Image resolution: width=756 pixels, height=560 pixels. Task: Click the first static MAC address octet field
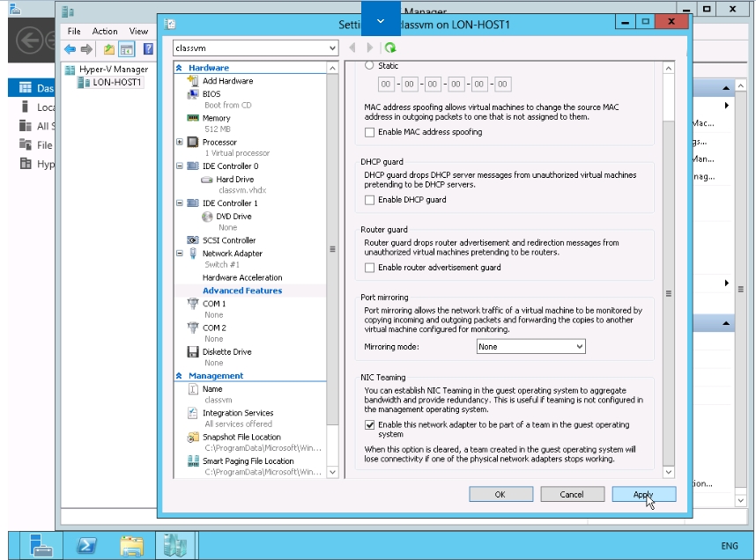pos(386,85)
